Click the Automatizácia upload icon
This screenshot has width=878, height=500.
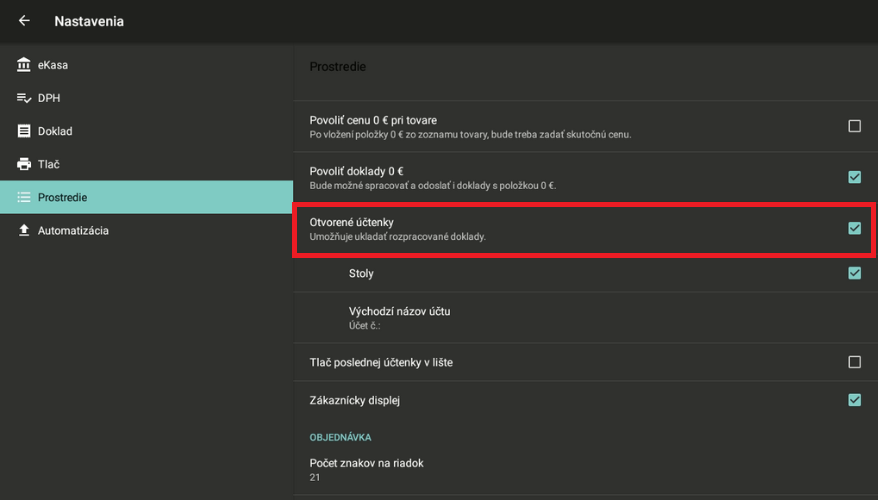24,231
